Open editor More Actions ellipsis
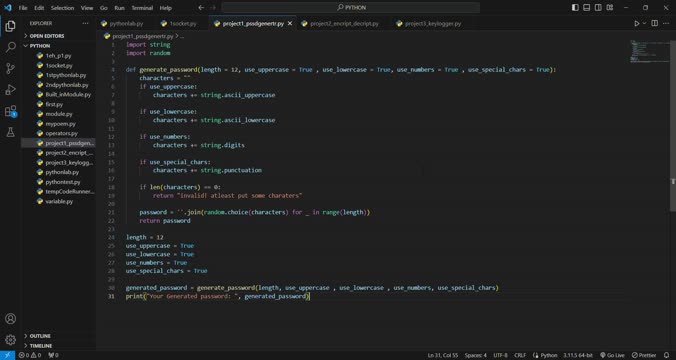The height and width of the screenshot is (360, 676). click(x=667, y=23)
